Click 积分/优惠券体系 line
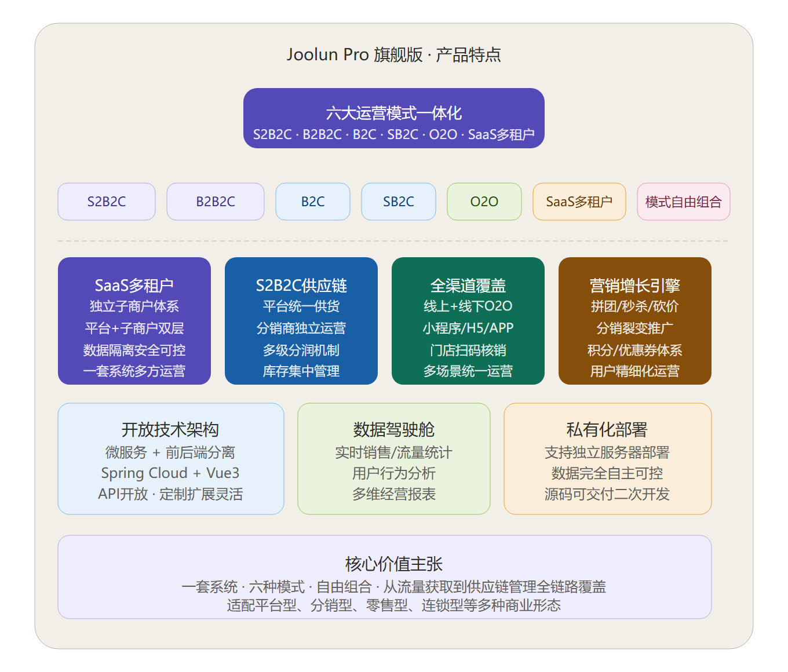 tap(635, 350)
